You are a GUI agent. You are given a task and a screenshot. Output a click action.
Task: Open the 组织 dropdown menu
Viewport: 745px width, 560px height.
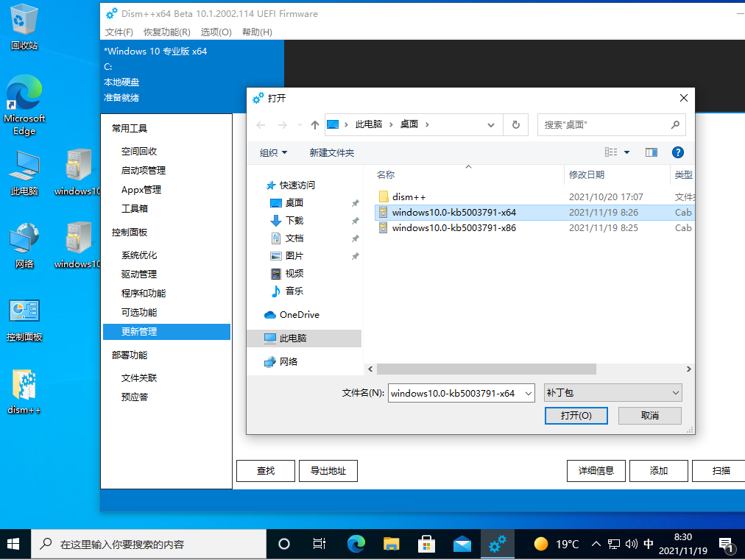pyautogui.click(x=273, y=153)
